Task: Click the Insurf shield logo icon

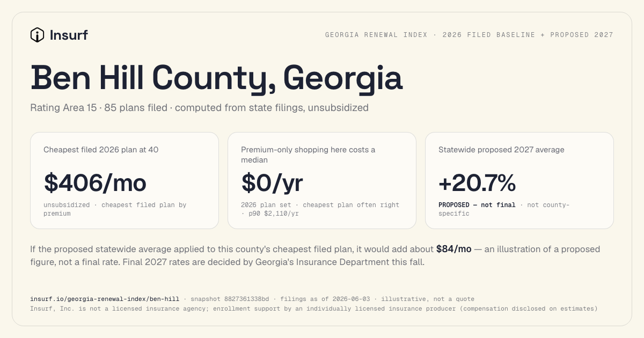Action: (x=37, y=35)
